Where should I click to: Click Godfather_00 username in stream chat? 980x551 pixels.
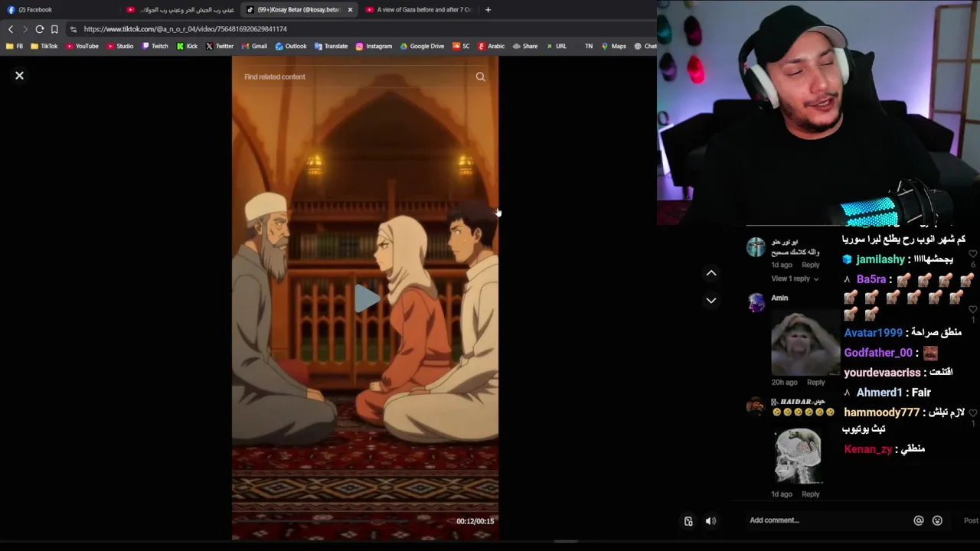click(x=878, y=353)
